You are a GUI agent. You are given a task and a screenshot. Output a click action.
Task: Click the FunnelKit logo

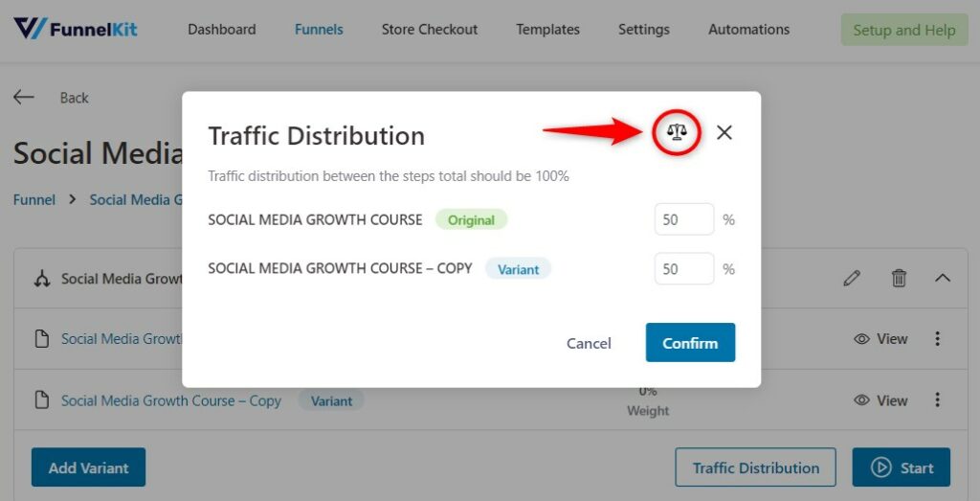coord(75,29)
